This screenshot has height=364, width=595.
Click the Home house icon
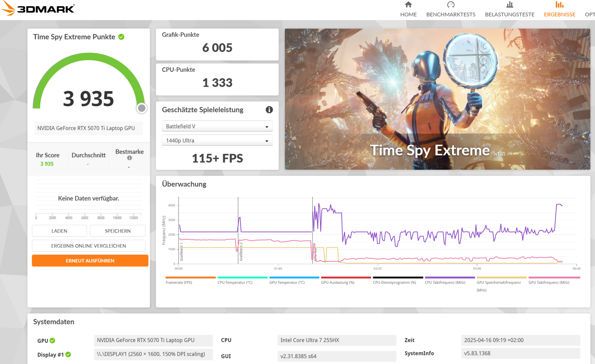tap(408, 4)
